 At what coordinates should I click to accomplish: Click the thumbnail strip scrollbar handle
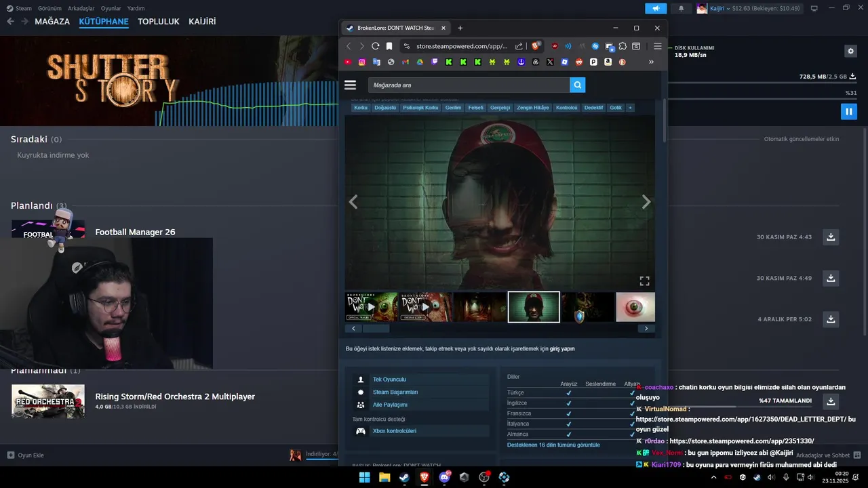click(x=376, y=328)
